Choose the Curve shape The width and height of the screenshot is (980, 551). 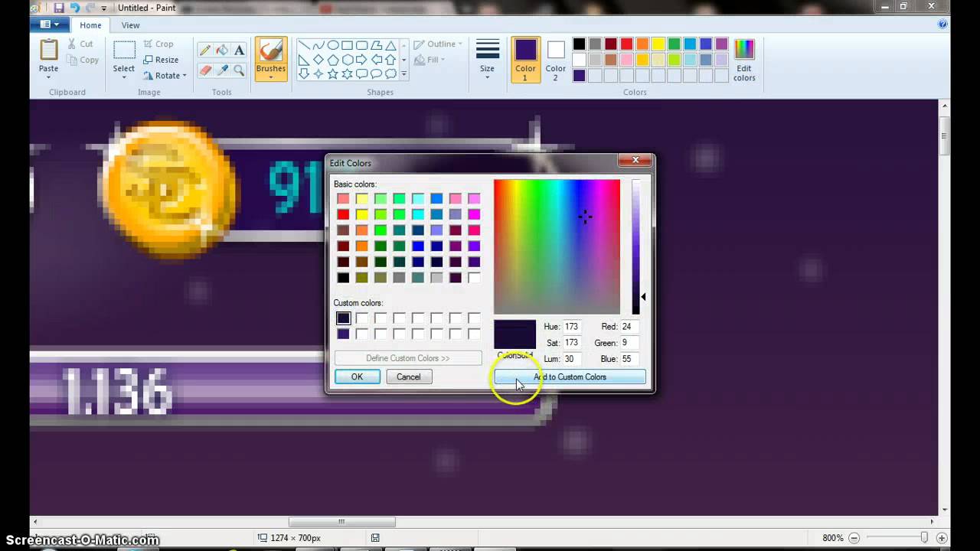[x=318, y=45]
